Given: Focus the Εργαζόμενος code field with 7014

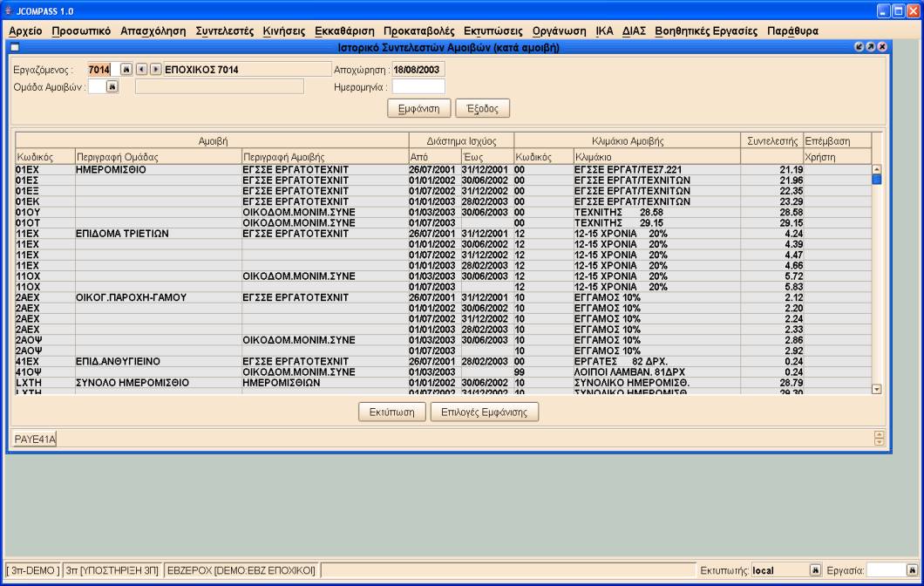Looking at the screenshot, I should point(104,70).
